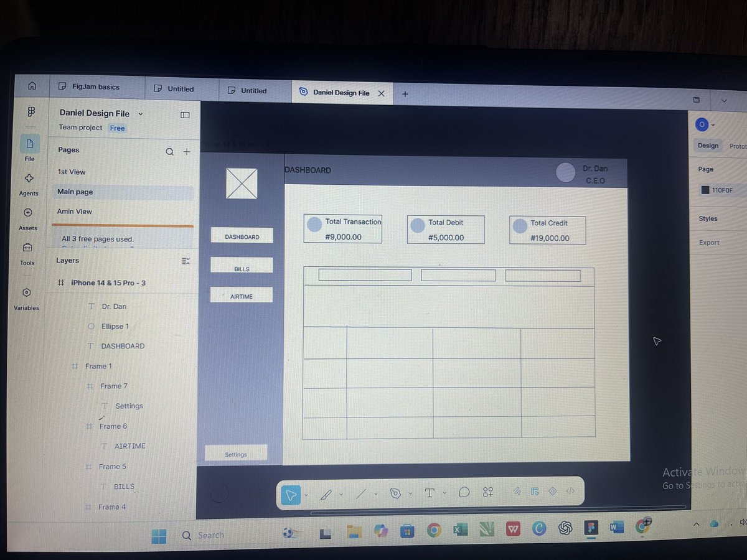Select the Move tool in toolbar
747x560 pixels.
291,494
